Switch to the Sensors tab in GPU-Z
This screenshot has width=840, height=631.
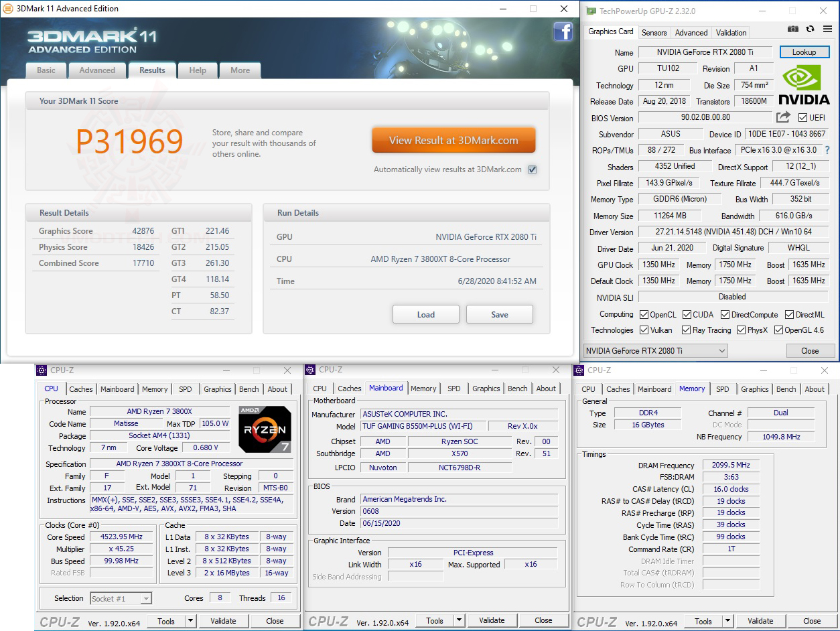pos(654,32)
